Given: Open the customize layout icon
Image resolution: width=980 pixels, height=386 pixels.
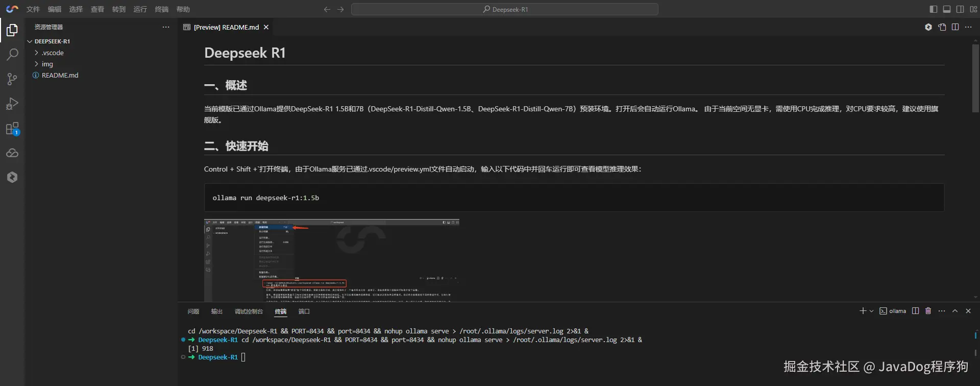Looking at the screenshot, I should [x=973, y=9].
